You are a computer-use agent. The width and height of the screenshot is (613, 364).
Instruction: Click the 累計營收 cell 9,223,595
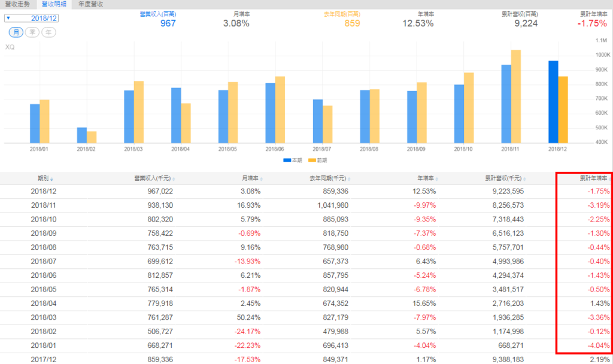508,191
